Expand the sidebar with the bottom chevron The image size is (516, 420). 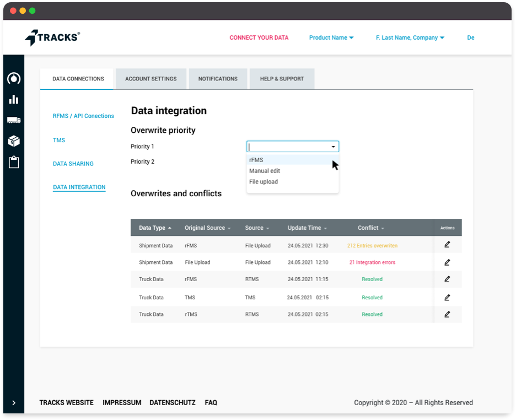tap(14, 402)
